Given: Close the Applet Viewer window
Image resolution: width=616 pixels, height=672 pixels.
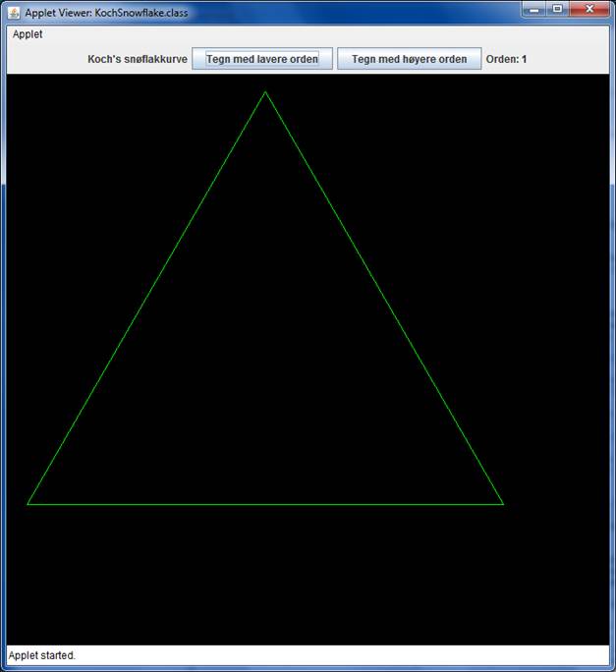Looking at the screenshot, I should (x=589, y=9).
